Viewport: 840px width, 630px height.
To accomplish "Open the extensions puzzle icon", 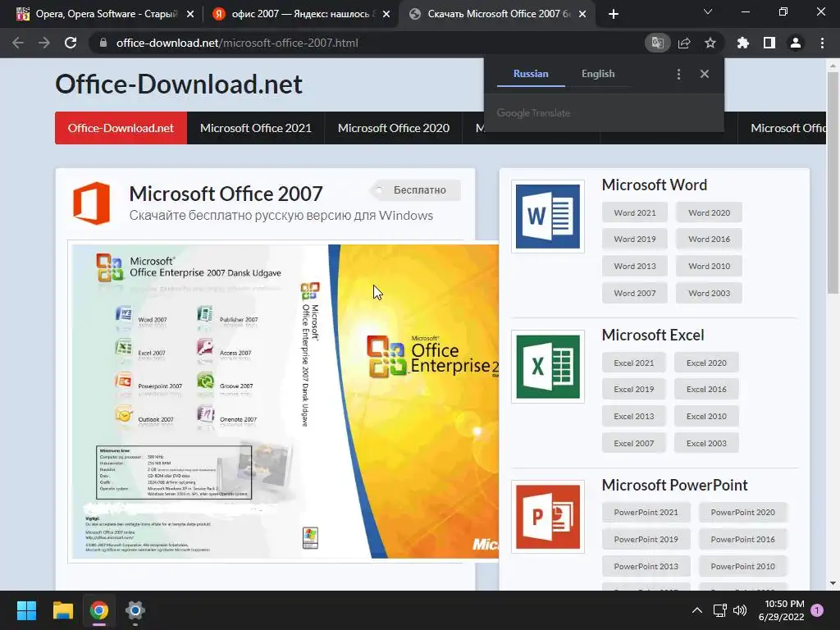I will click(743, 43).
